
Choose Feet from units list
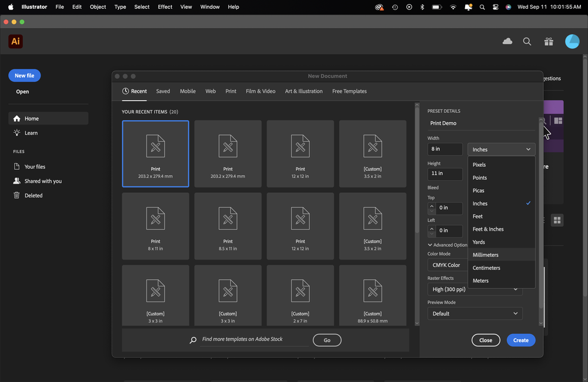pyautogui.click(x=502, y=216)
